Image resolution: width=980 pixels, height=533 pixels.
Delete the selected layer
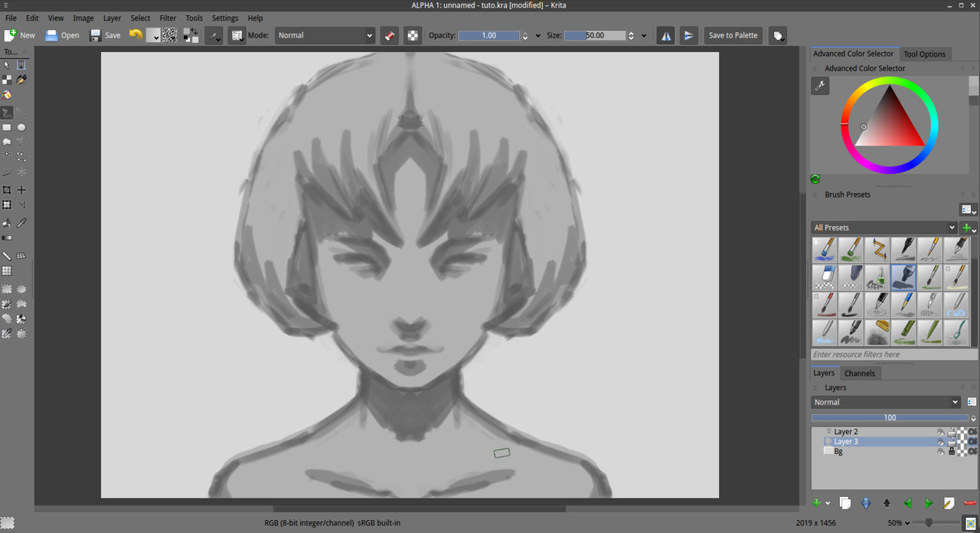click(x=970, y=502)
